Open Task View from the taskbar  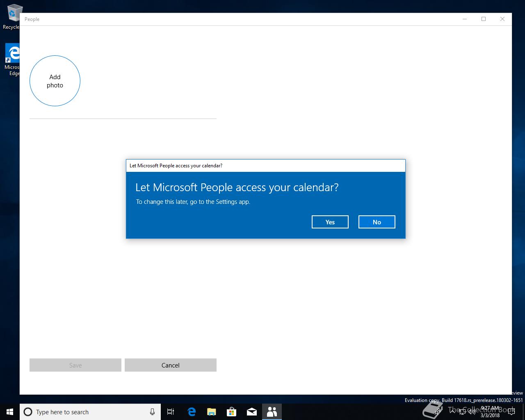pos(171,412)
